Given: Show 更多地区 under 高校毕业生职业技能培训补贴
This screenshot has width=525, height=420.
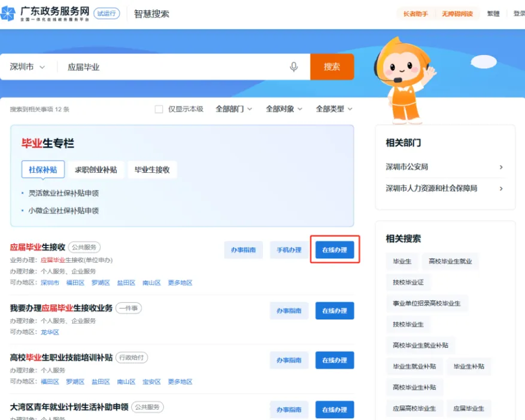Looking at the screenshot, I should click(180, 382).
